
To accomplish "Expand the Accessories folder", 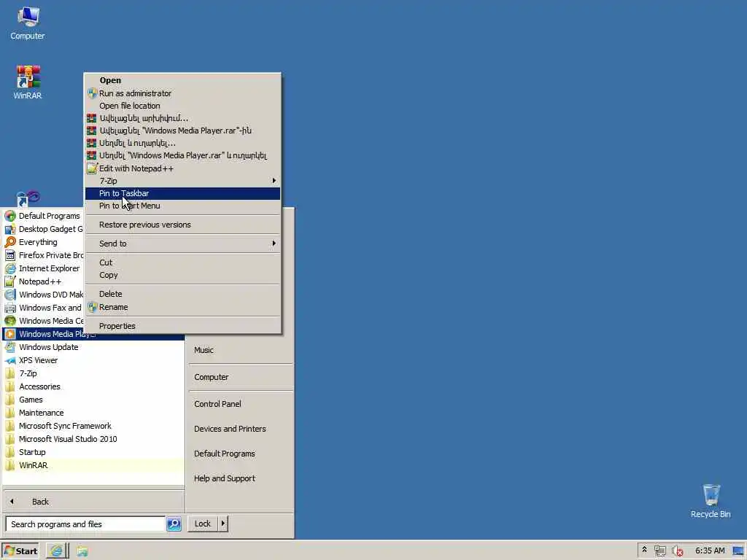I will 93,386.
